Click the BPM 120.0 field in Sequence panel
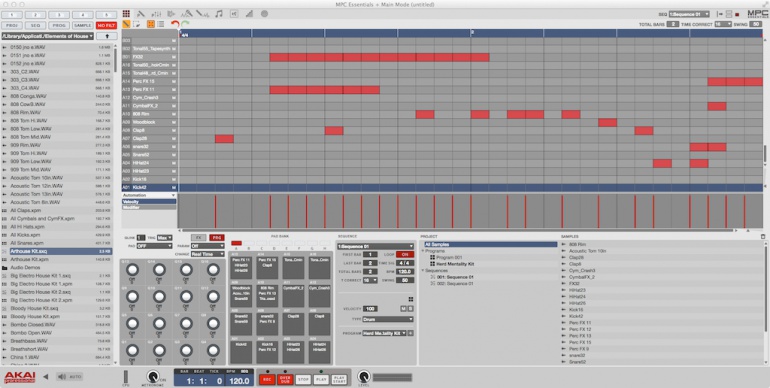This screenshot has width=770, height=388. 405,271
